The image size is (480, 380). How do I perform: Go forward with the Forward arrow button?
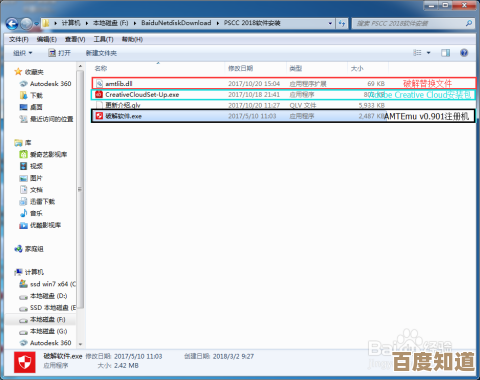[26, 24]
